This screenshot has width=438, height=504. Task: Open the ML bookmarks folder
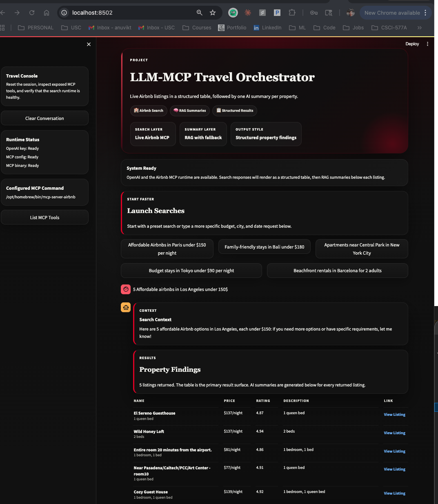[298, 28]
